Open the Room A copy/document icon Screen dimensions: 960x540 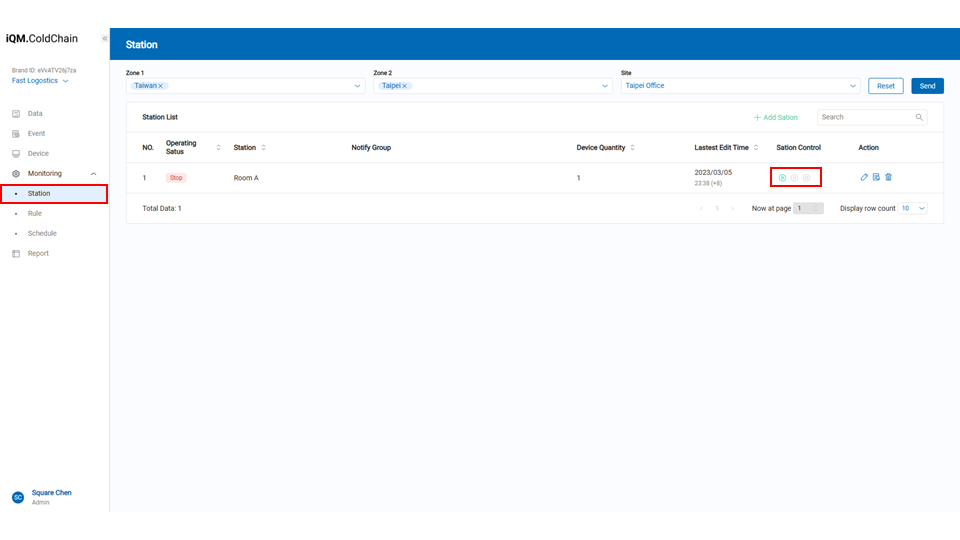(876, 177)
